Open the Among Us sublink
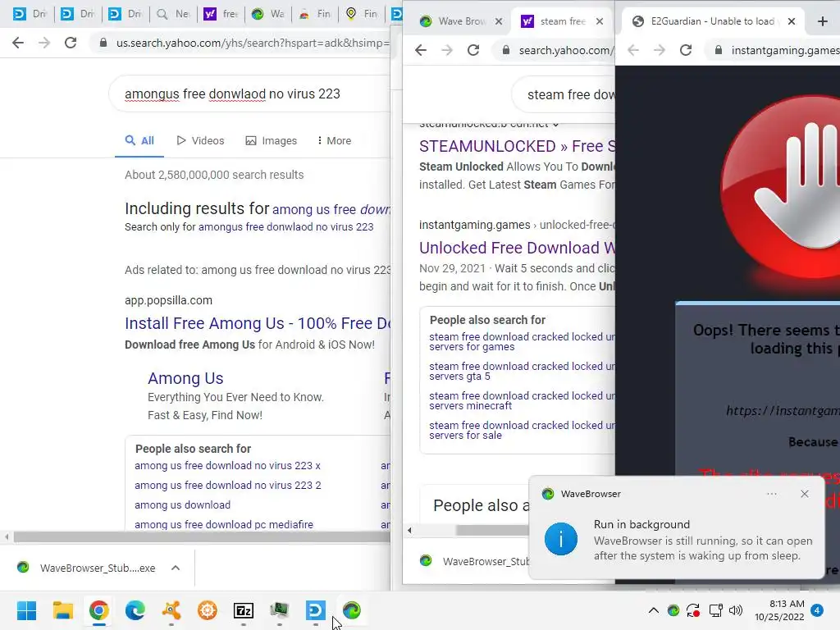Screen dimensions: 840x630 coord(185,378)
